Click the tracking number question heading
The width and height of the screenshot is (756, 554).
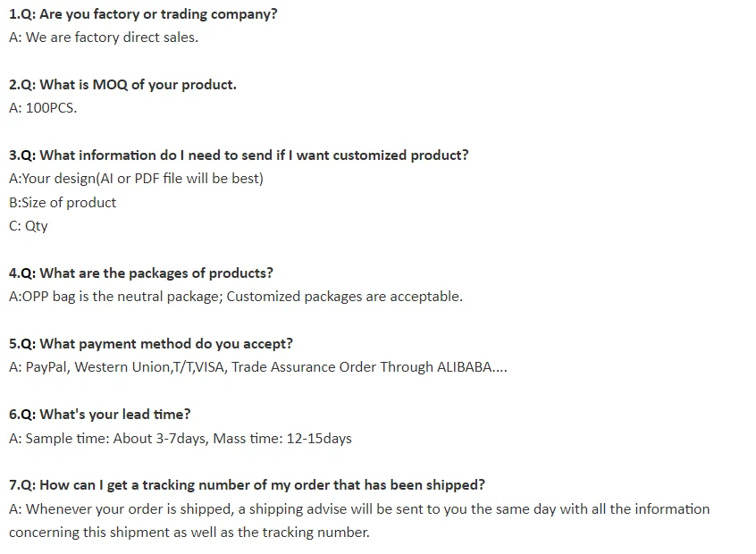click(x=248, y=485)
